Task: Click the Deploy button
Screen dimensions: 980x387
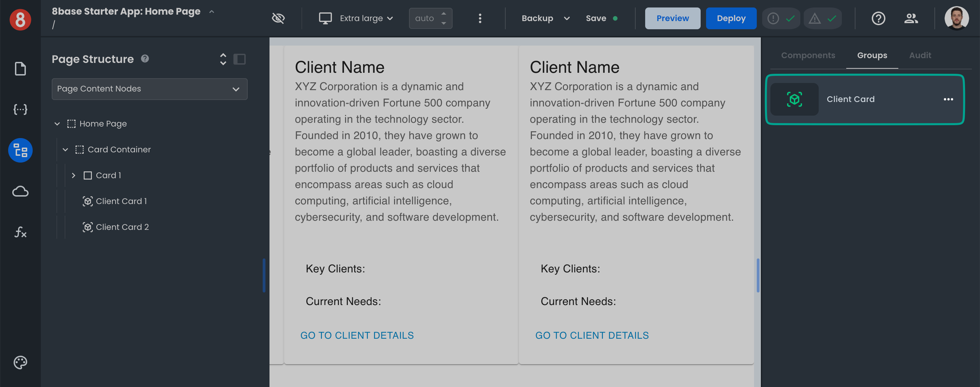Action: click(731, 18)
